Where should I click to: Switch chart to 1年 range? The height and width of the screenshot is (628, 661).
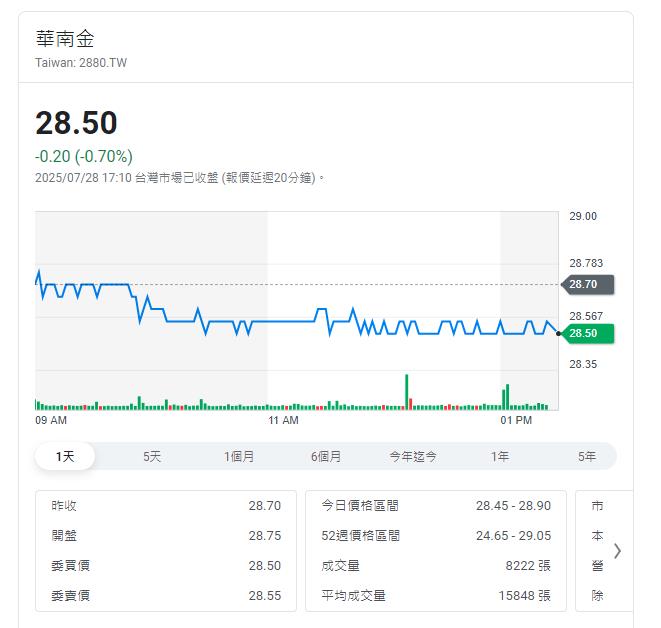point(500,456)
